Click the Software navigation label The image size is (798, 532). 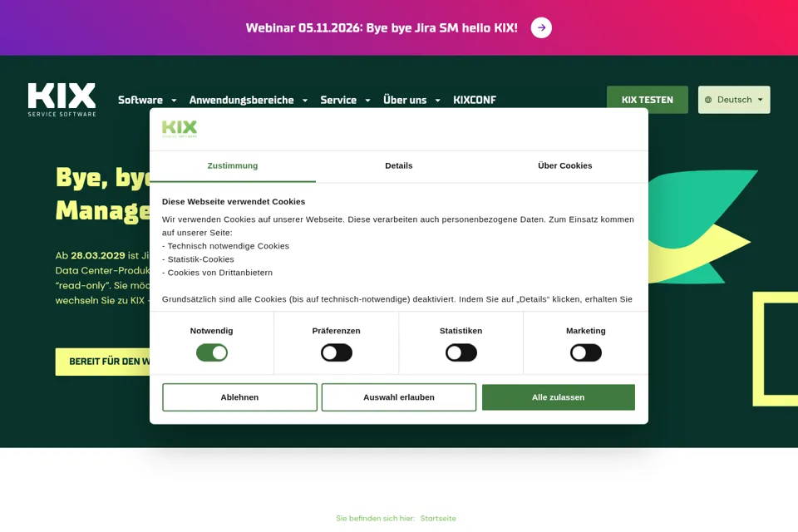coord(140,100)
